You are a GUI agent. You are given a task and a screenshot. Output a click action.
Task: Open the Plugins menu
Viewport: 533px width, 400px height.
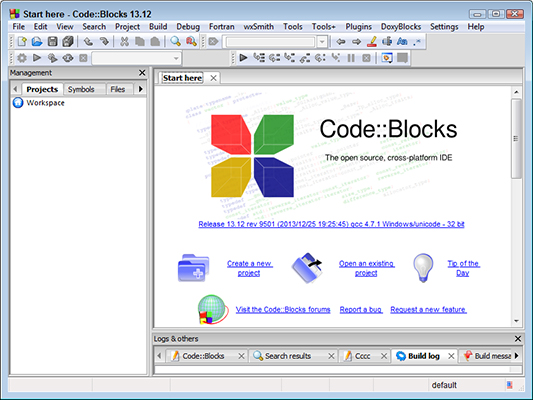click(359, 27)
